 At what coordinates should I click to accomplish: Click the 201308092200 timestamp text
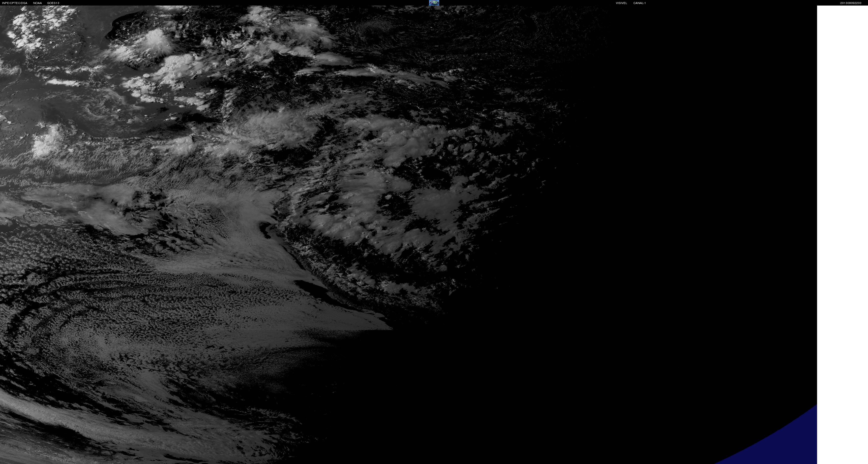point(850,3)
